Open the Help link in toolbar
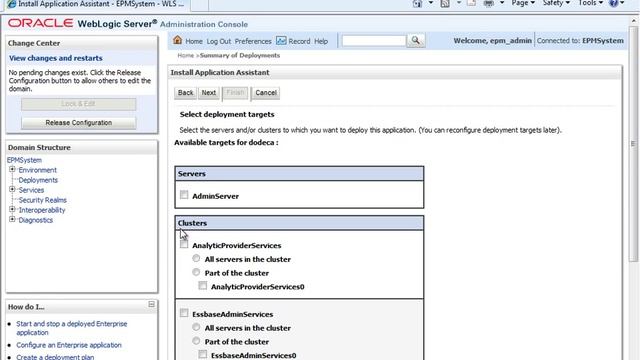Screen dimensions: 640x360 pyautogui.click(x=321, y=41)
